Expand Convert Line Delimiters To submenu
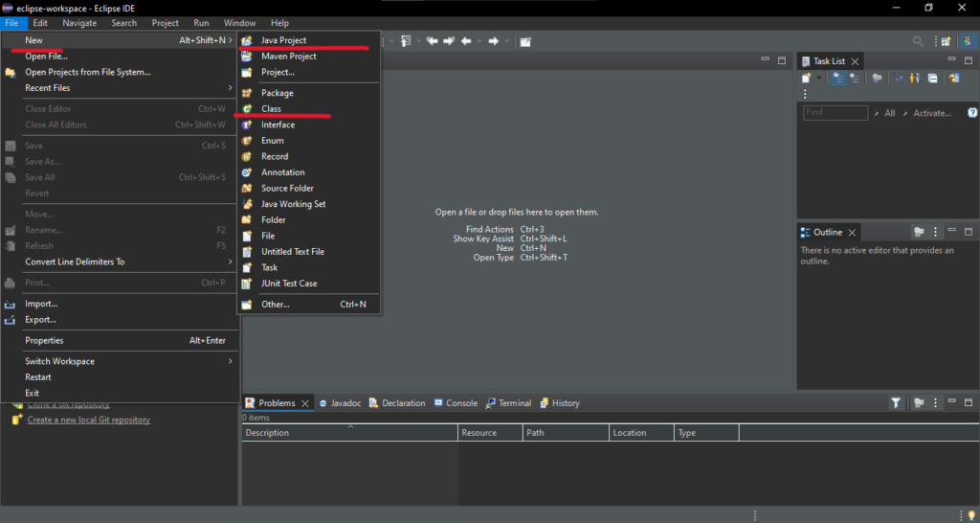Screen dimensions: 980x523 tap(121, 261)
